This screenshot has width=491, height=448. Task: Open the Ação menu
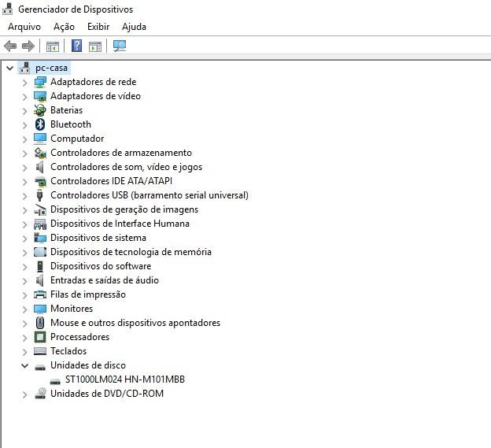click(x=64, y=27)
